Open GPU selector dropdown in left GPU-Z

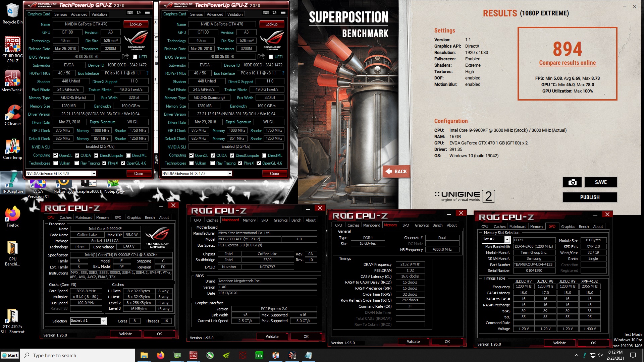point(61,173)
